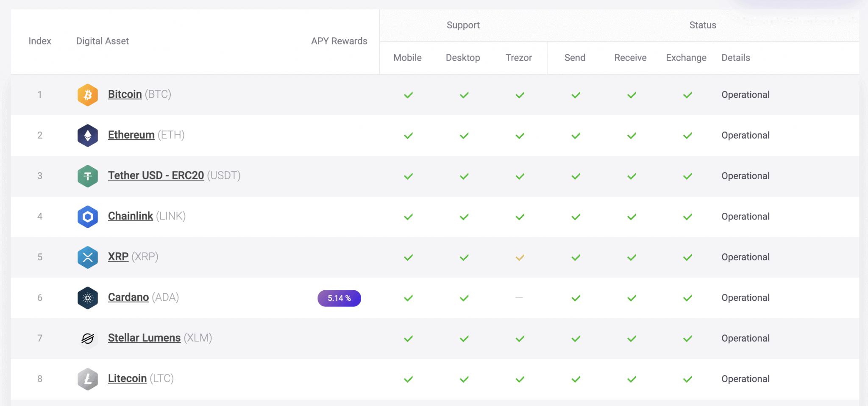The width and height of the screenshot is (868, 406).
Task: Click the Cardano Trezor dash indicator
Action: pyautogui.click(x=519, y=298)
